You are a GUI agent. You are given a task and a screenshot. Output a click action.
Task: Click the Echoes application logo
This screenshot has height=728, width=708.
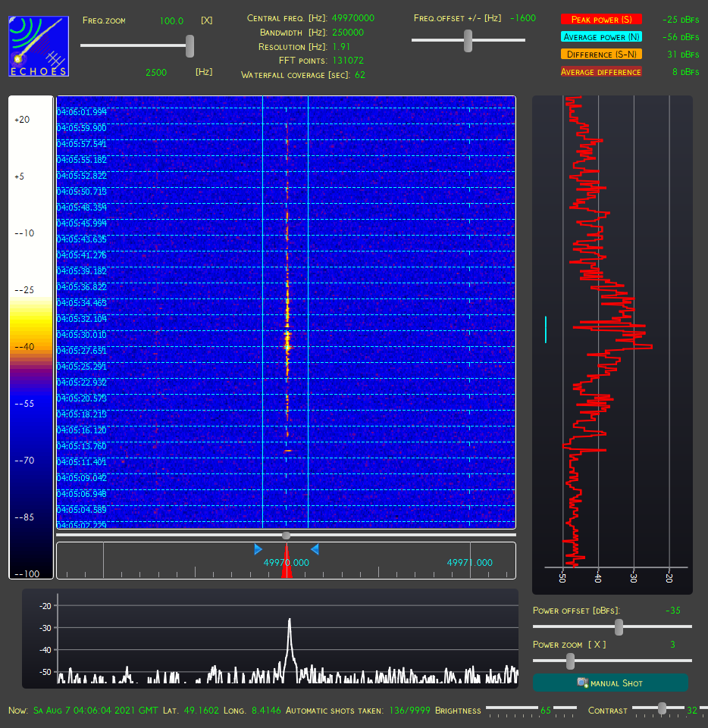click(39, 46)
